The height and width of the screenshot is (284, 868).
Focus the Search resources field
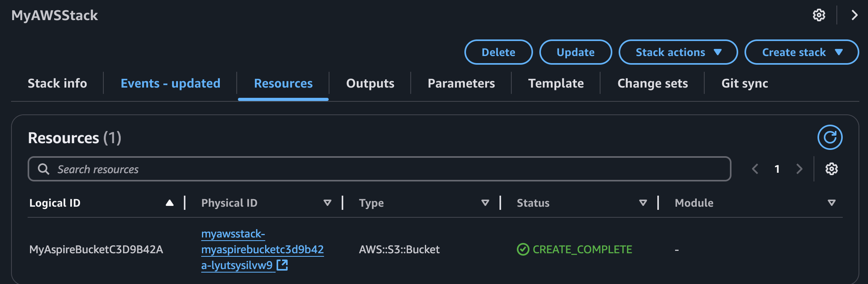379,169
